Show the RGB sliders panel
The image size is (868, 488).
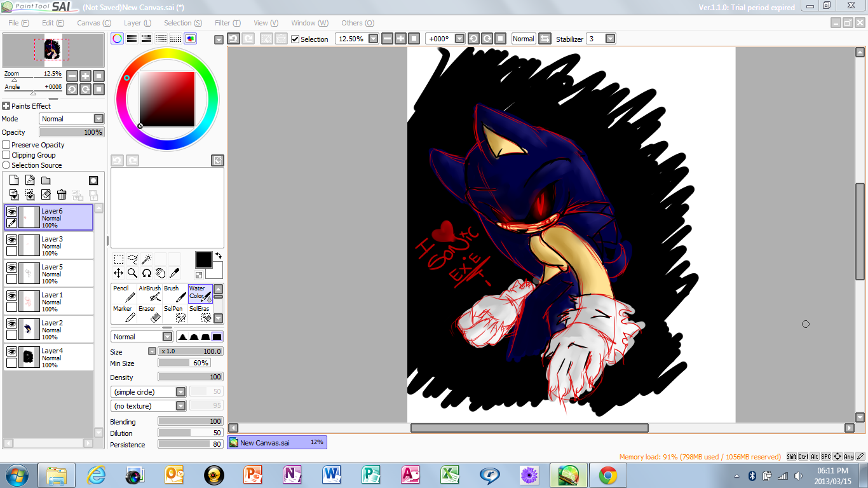(x=132, y=39)
